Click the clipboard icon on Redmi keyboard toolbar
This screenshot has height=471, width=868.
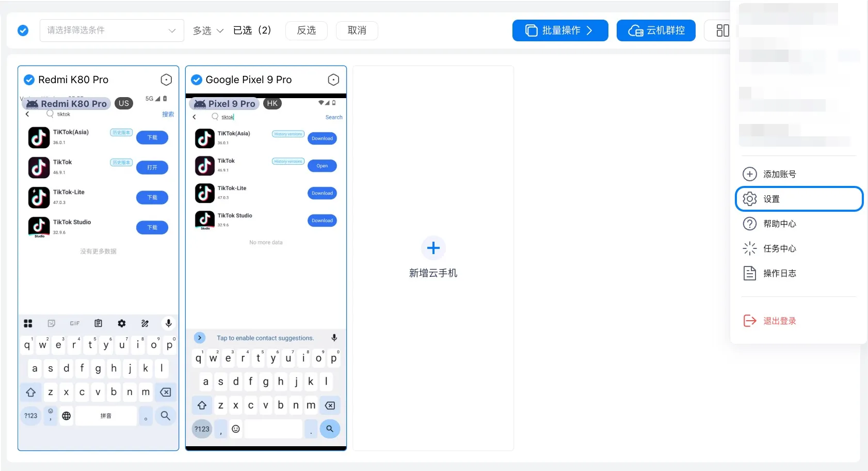98,323
